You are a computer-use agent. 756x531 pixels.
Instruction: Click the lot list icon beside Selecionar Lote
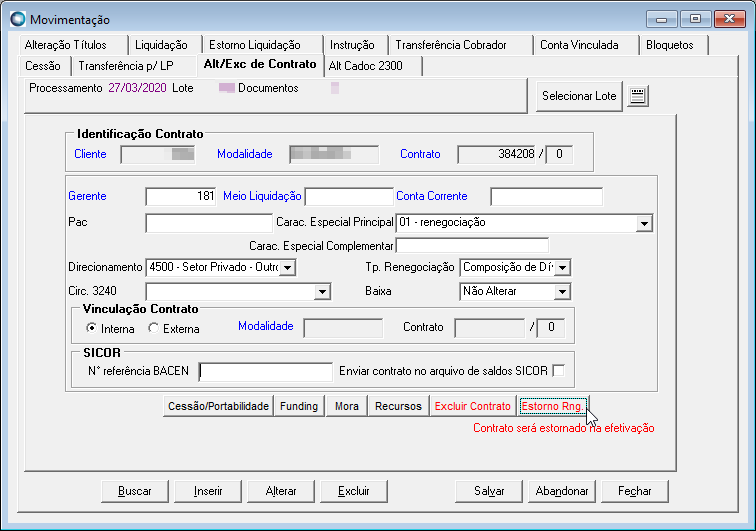tap(637, 96)
